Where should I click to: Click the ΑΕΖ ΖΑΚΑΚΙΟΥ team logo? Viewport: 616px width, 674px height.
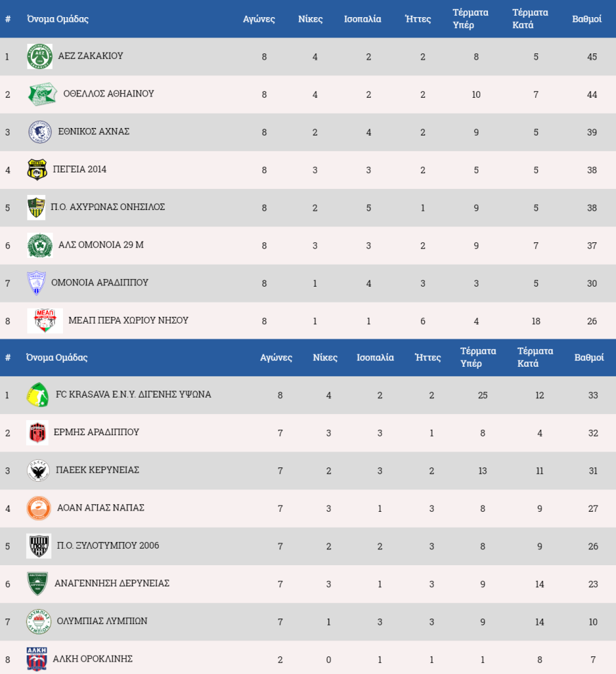tap(40, 56)
